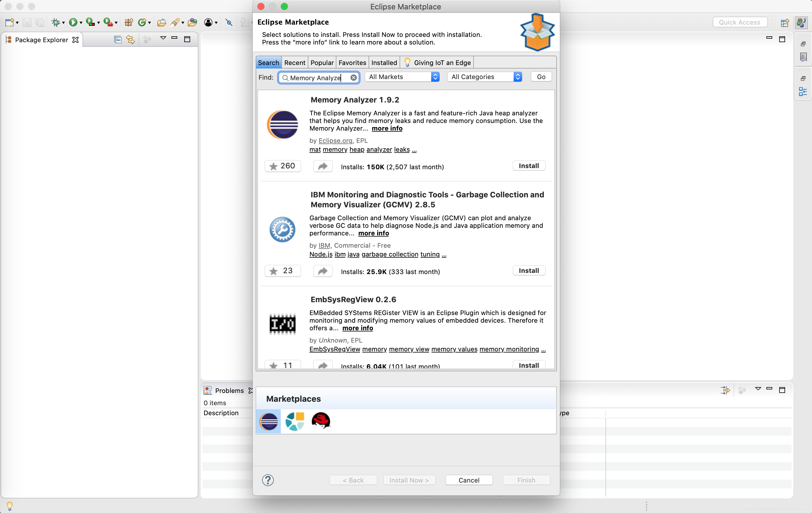Click the Run green play toolbar icon
This screenshot has width=812, height=513.
pos(73,23)
